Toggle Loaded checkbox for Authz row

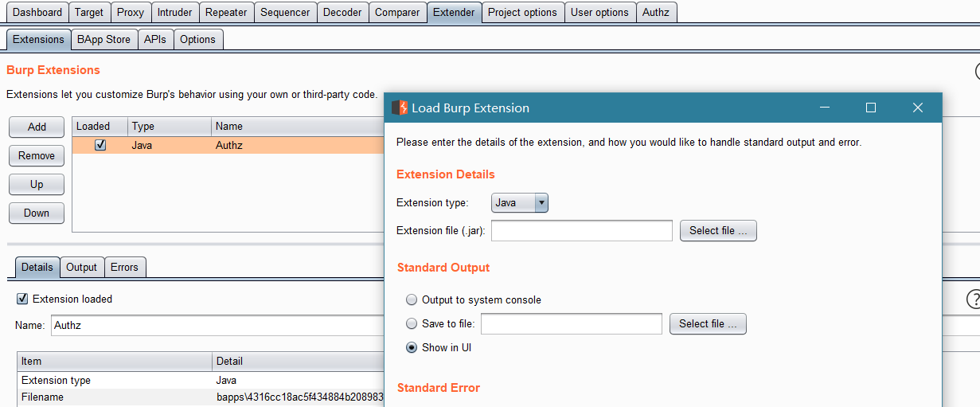(100, 145)
